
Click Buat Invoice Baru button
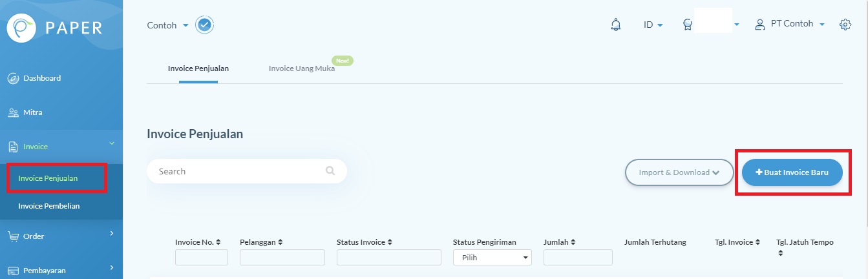coord(792,172)
